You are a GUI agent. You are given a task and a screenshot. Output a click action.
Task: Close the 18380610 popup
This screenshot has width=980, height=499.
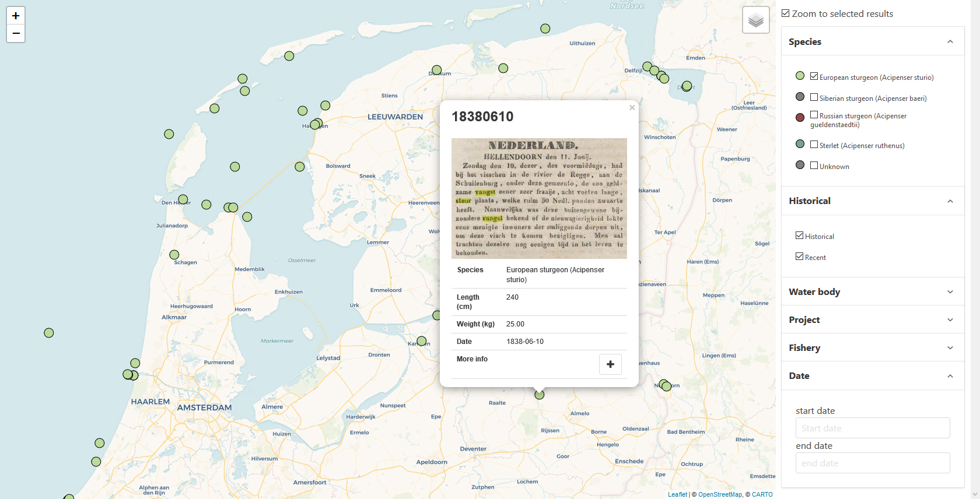632,108
